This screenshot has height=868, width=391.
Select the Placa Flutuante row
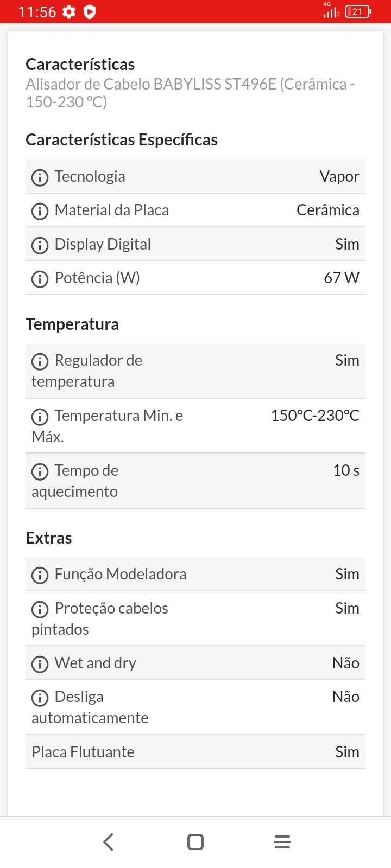195,752
